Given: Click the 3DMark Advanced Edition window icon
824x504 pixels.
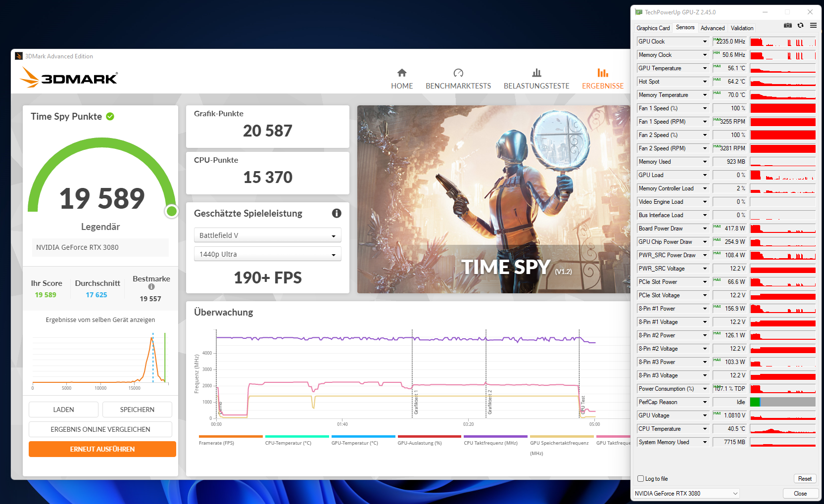Looking at the screenshot, I should click(x=19, y=56).
